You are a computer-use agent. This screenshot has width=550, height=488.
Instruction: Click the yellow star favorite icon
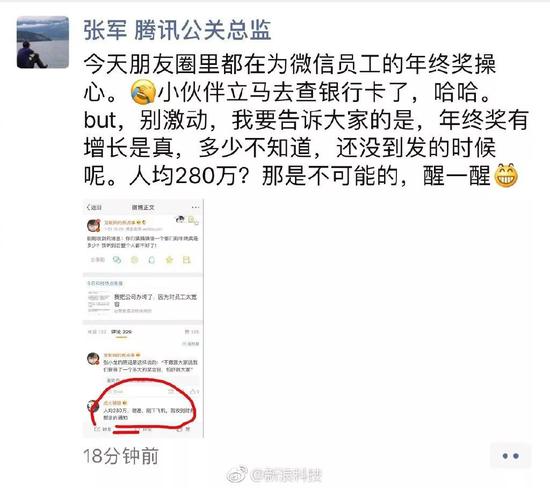[x=169, y=260]
